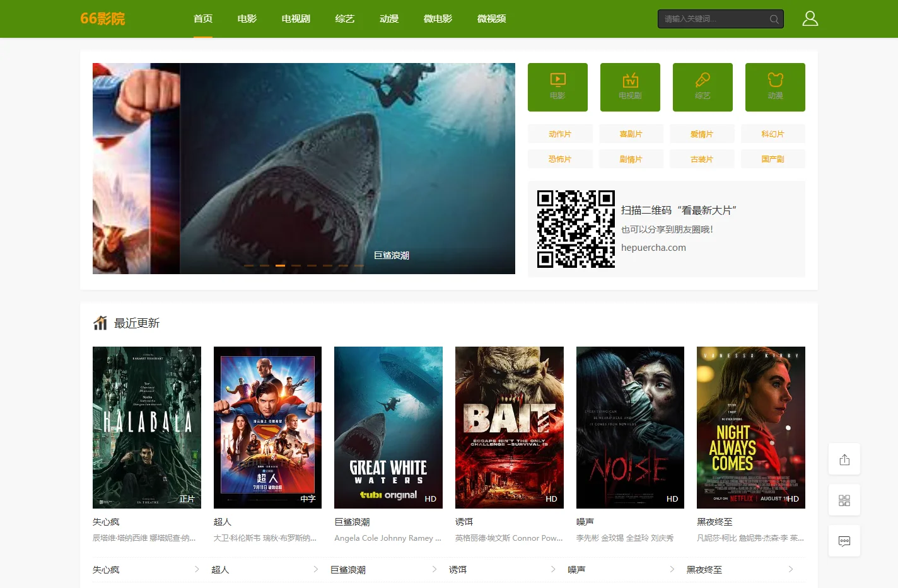Open the Halabala 失心疯 poster
Viewport: 898px width, 588px height.
click(147, 427)
